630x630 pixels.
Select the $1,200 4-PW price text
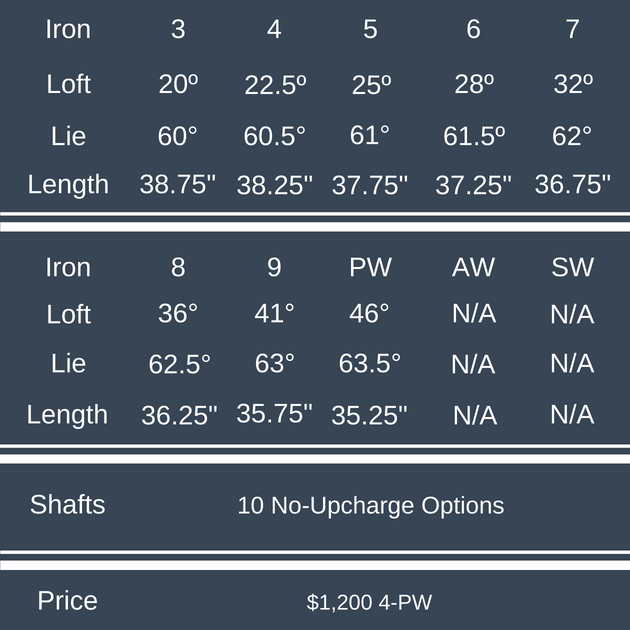coord(370,603)
